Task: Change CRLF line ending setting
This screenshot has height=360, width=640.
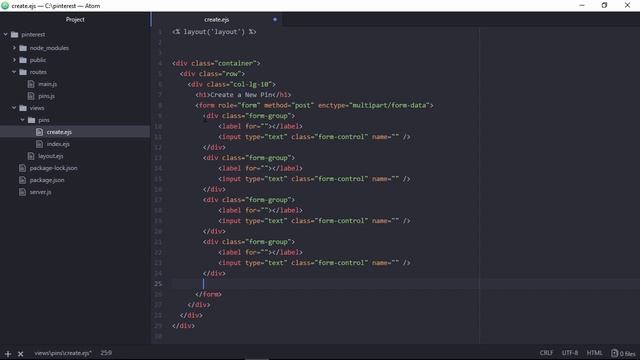Action: pos(546,353)
